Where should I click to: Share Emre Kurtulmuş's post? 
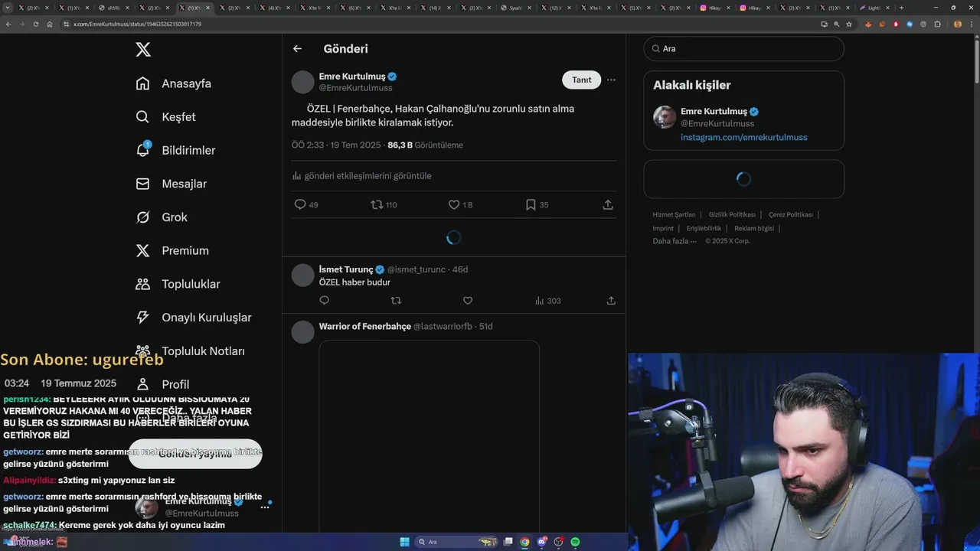(x=608, y=204)
